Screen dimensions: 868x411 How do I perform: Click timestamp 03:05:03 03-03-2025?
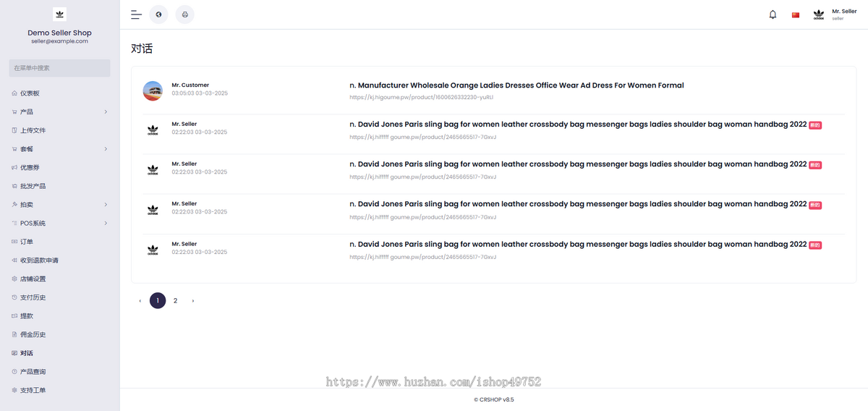pyautogui.click(x=200, y=93)
